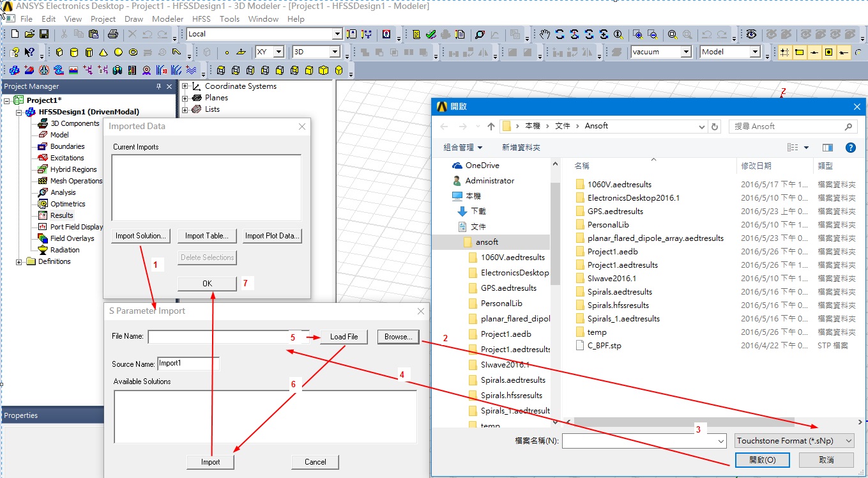This screenshot has height=478, width=868.
Task: Click the Save floppy disk icon
Action: 44,34
